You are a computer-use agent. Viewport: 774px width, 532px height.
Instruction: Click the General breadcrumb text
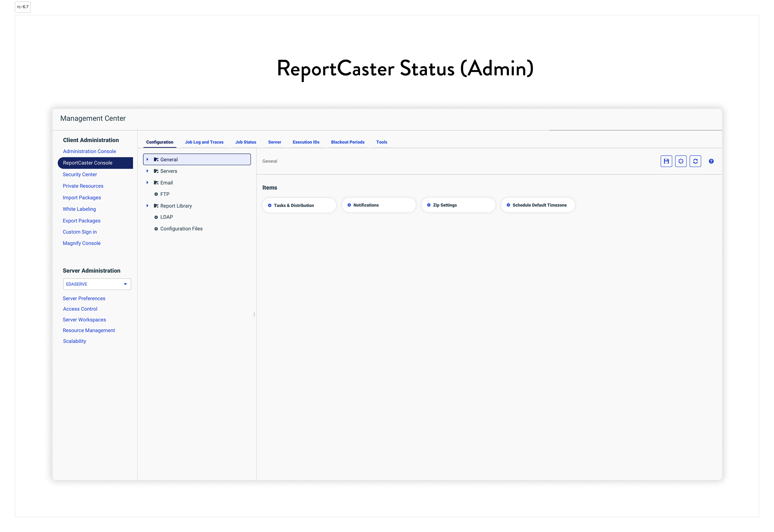coord(270,161)
